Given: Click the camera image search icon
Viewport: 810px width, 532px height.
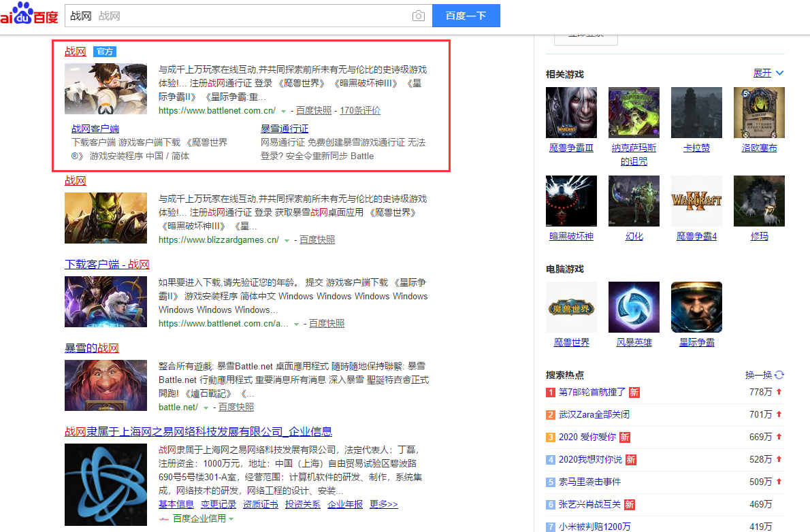Looking at the screenshot, I should [x=419, y=16].
